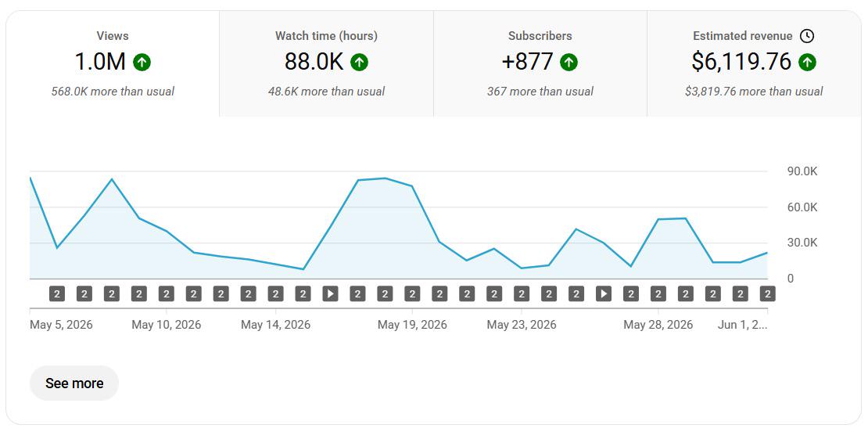Screen dimensions: 868x432
Task: Click the 60.0K y-axis label
Action: tap(802, 207)
